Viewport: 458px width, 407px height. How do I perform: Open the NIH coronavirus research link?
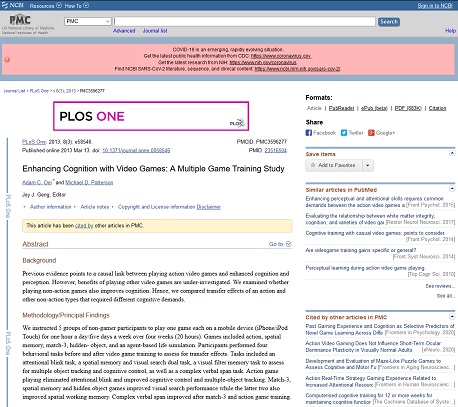[x=263, y=62]
